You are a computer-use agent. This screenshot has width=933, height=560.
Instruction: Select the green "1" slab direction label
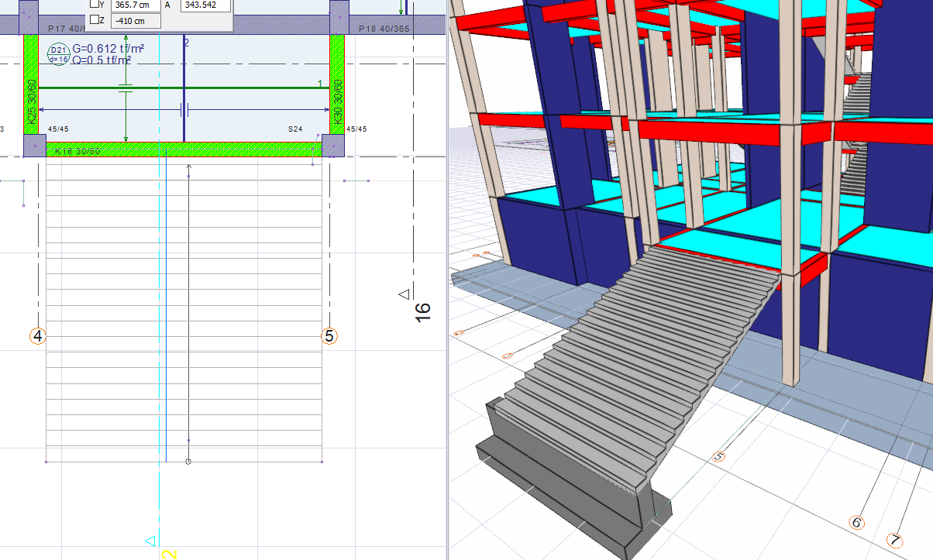click(319, 83)
